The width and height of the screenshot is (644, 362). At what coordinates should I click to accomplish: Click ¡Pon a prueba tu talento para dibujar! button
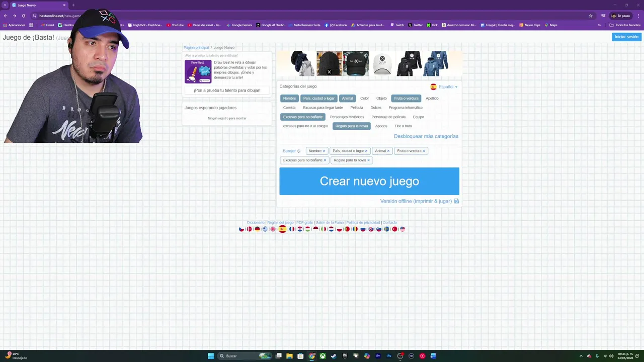point(227,90)
